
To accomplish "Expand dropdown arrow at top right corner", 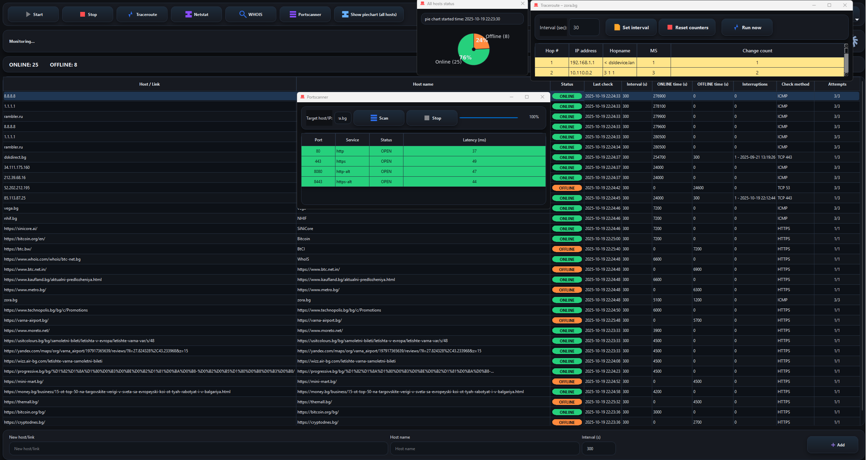I will click(857, 20).
